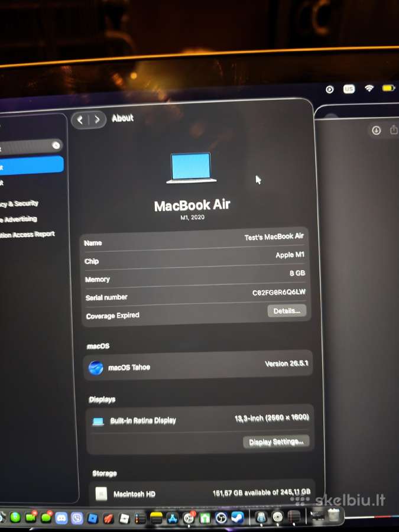The image size is (399, 532).
Task: Open FaceTime from the Dock
Action: point(30,517)
